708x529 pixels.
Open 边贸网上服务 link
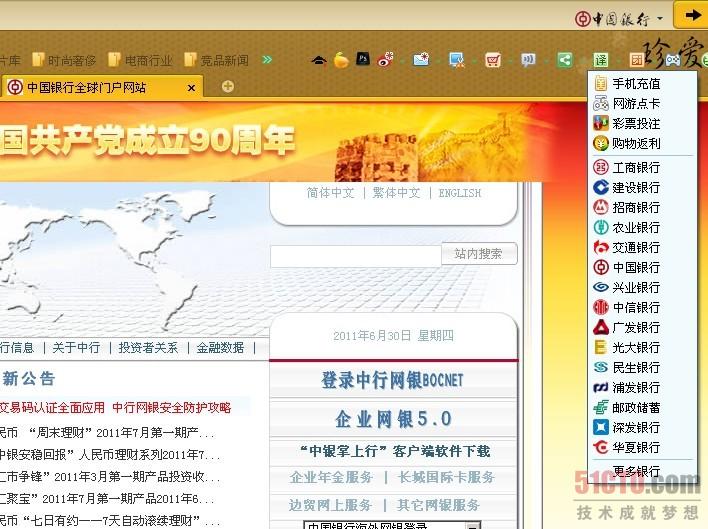tap(331, 505)
